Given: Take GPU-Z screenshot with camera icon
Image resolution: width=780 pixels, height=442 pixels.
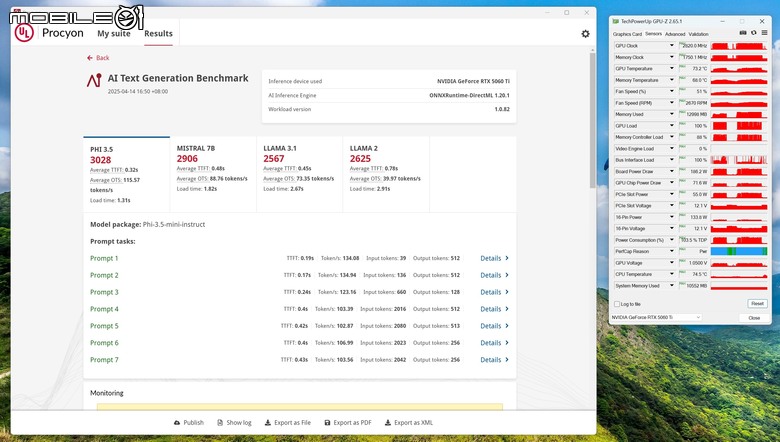Looking at the screenshot, I should [x=743, y=33].
